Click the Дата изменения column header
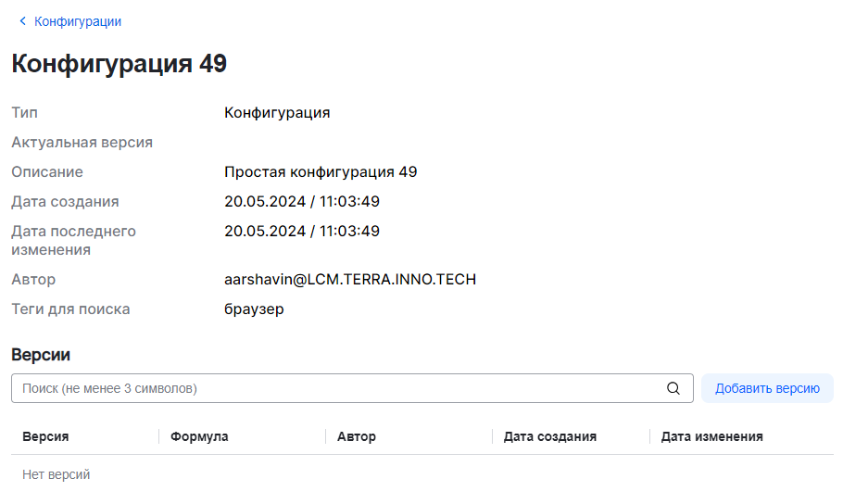This screenshot has width=843, height=504. 711,436
